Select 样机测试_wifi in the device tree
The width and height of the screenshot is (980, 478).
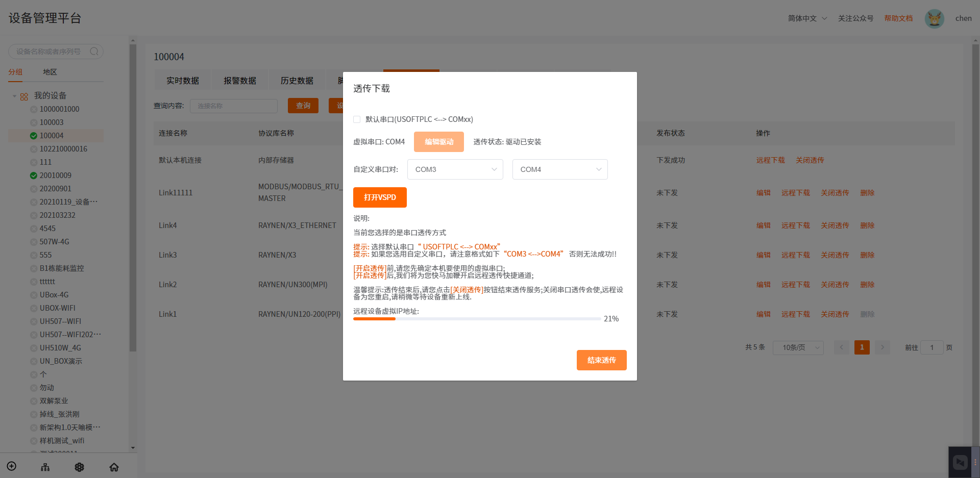click(62, 441)
